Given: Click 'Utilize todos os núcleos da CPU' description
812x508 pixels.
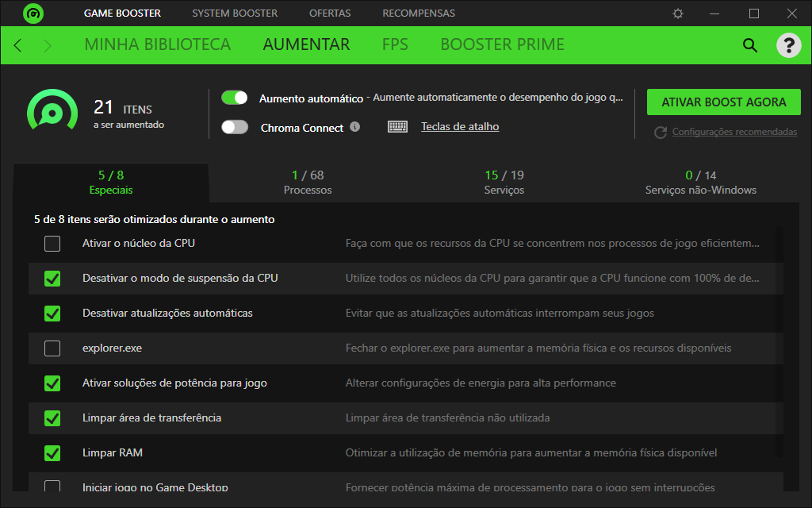Looking at the screenshot, I should (x=553, y=278).
